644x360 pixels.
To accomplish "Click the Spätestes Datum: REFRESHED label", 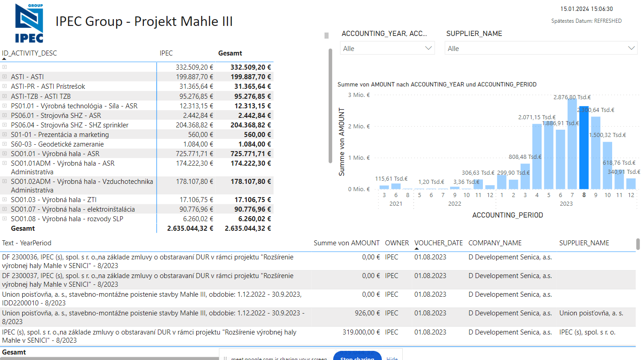I will pos(586,21).
